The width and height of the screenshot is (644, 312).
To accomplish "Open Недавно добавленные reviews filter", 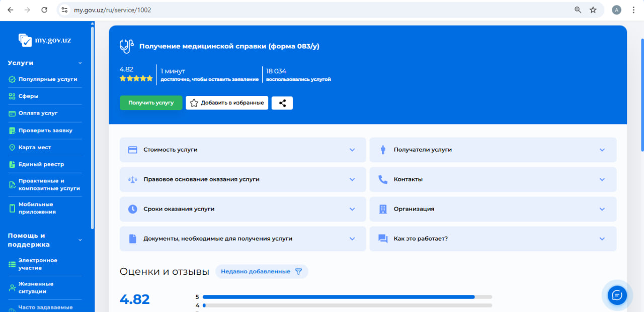I will tap(262, 271).
